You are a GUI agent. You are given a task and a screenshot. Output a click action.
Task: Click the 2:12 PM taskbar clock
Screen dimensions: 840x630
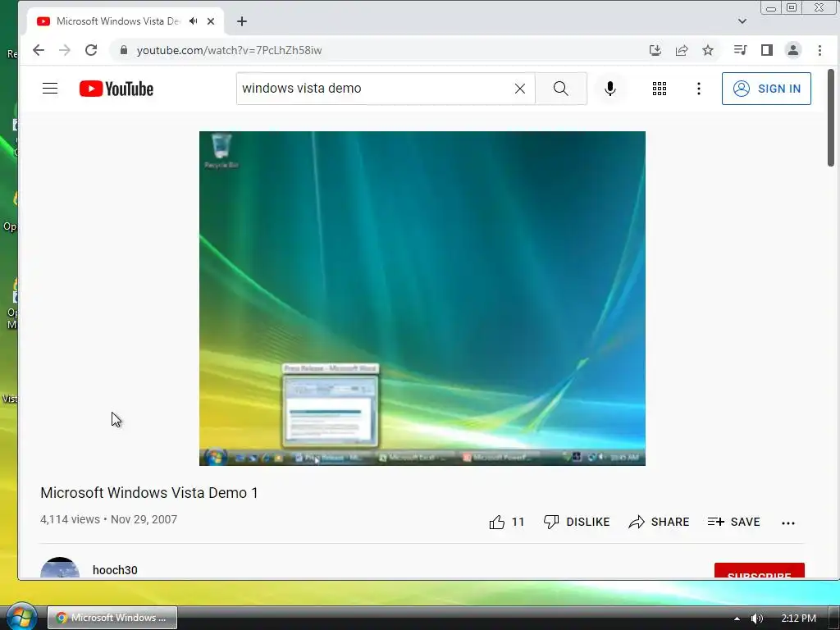(799, 619)
